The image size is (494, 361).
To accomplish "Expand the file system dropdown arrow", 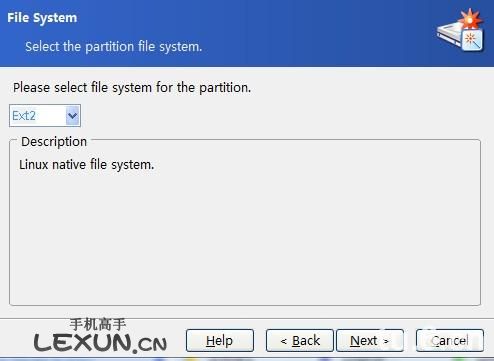I will tap(73, 116).
